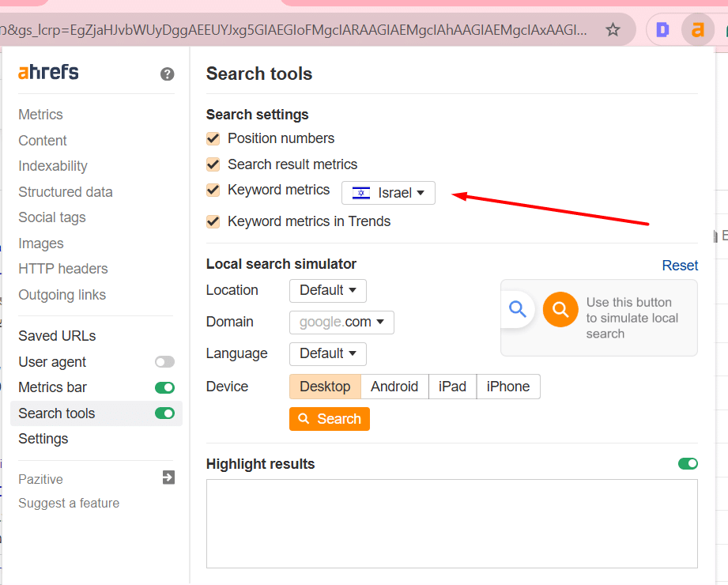
Task: Select Structured data in the sidebar
Action: click(66, 192)
